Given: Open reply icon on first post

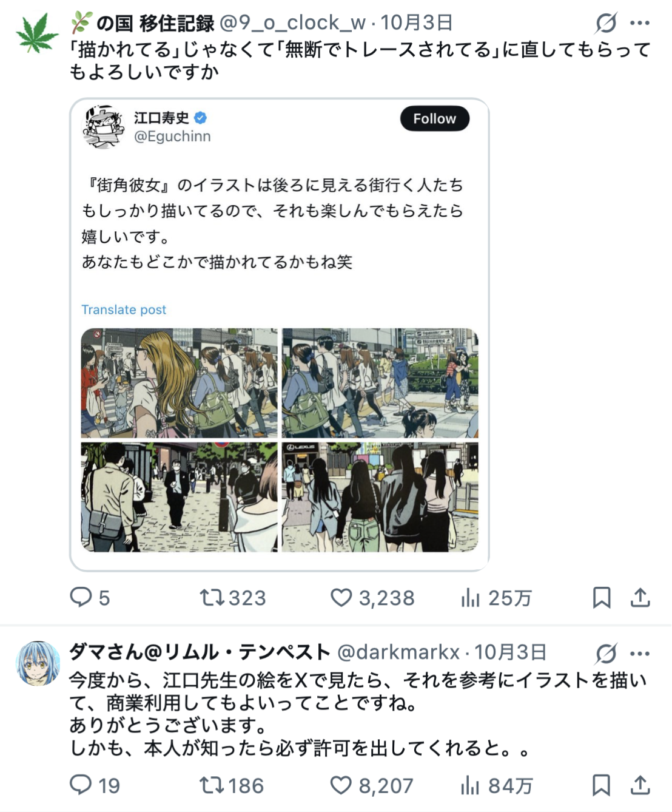Looking at the screenshot, I should point(81,597).
